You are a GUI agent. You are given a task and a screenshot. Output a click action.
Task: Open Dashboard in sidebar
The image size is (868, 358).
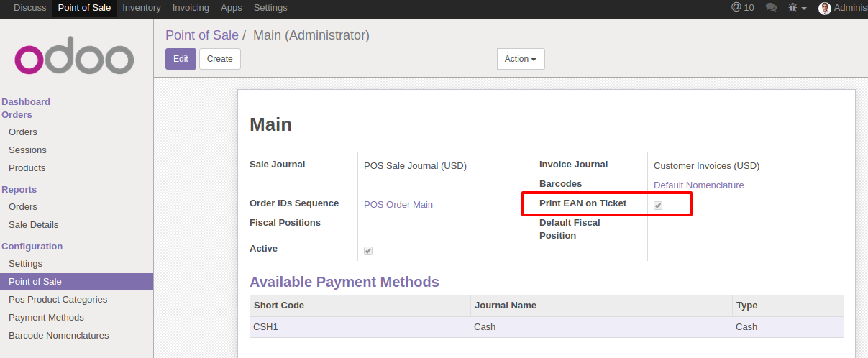pos(26,102)
